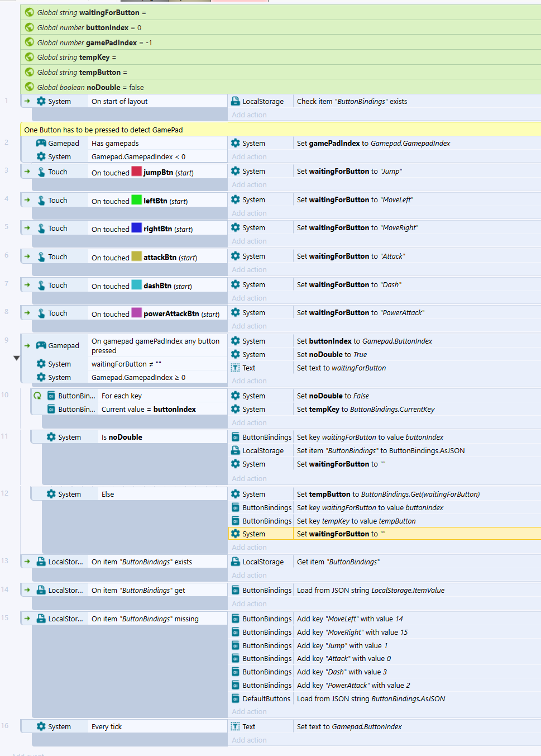Click the purple powerAttackBtn object icon

pos(137,313)
